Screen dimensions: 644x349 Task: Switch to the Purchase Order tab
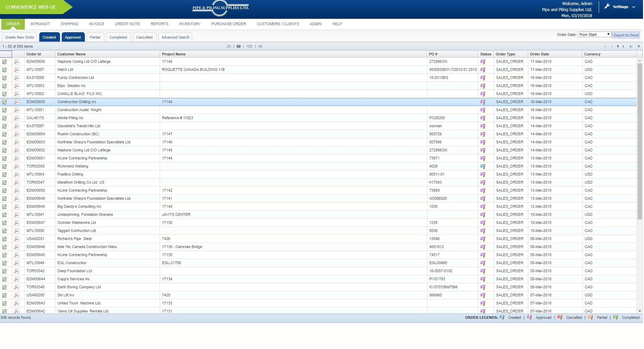228,24
